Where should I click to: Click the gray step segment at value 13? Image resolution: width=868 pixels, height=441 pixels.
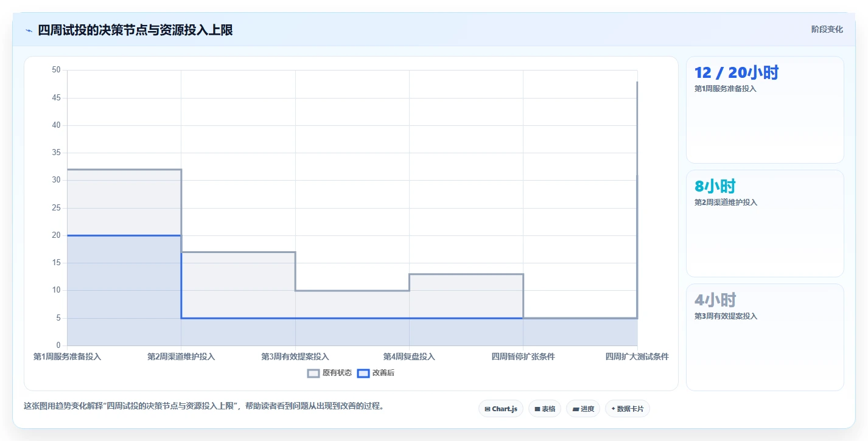pyautogui.click(x=466, y=274)
